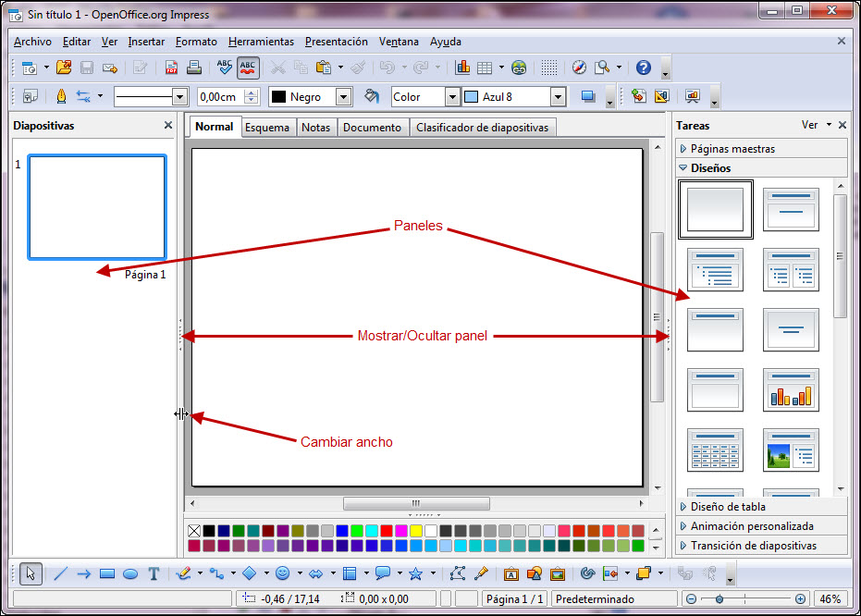Insert a chart from toolbar
The height and width of the screenshot is (616, 861).
[x=462, y=68]
